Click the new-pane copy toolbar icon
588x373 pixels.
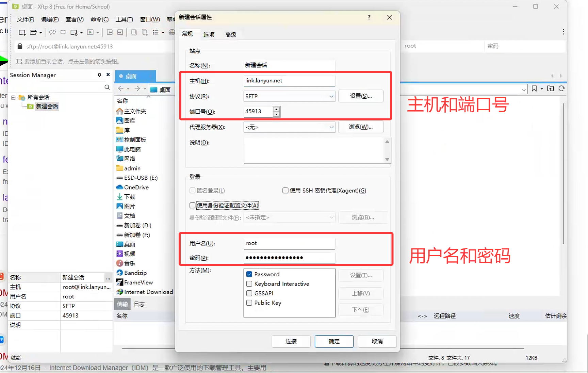click(145, 32)
